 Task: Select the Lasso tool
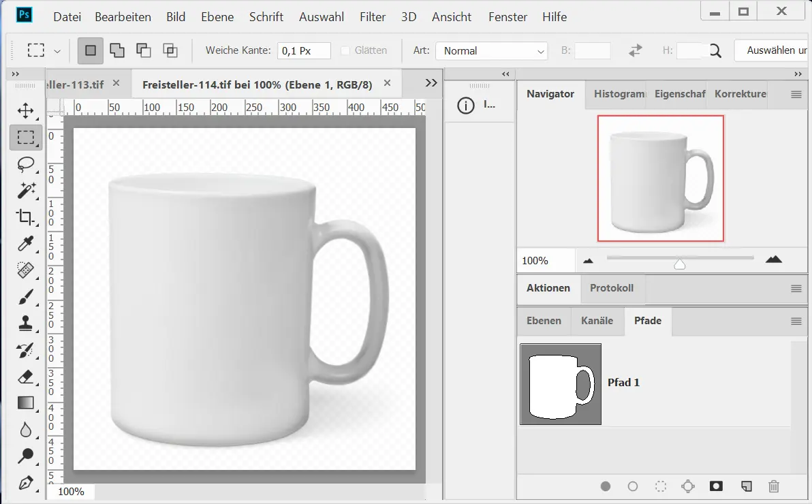[25, 164]
